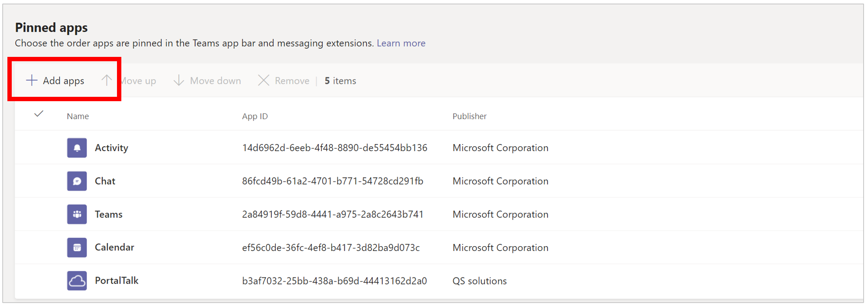Screen dimensions: 868x307
Task: Click Microsoft Corporation in Calendar row
Action: [500, 248]
